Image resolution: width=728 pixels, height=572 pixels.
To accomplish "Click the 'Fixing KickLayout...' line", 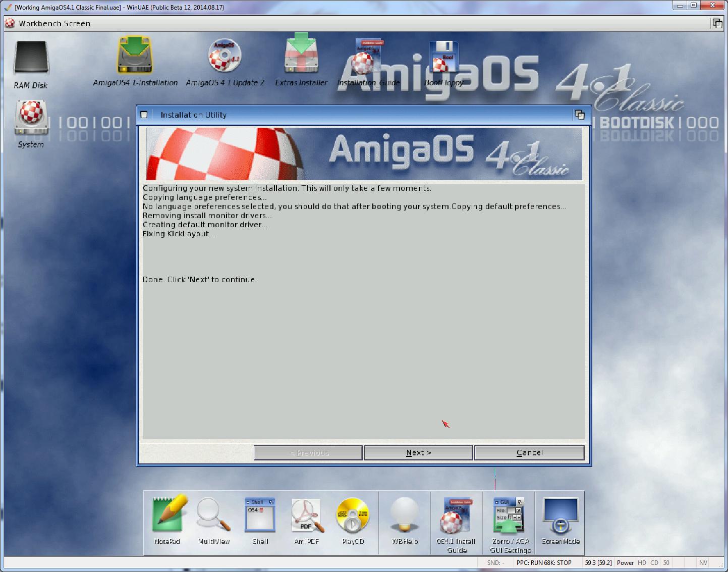I will tap(179, 234).
